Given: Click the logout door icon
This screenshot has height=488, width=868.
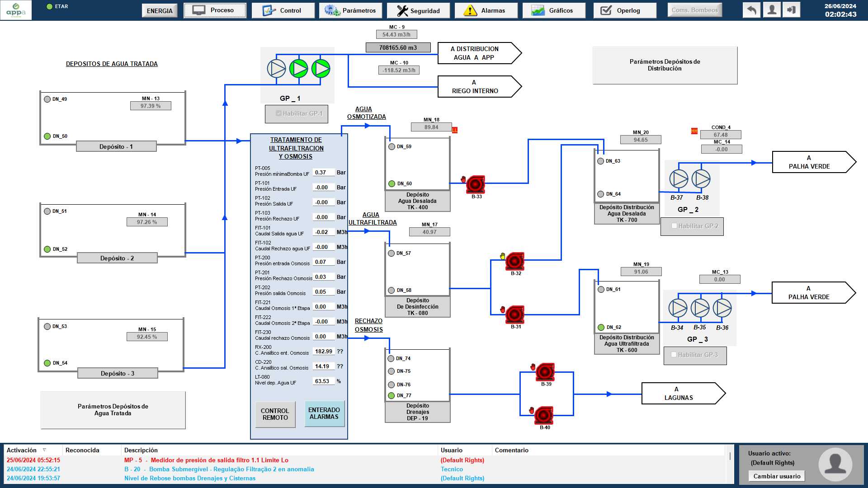Looking at the screenshot, I should pos(791,10).
